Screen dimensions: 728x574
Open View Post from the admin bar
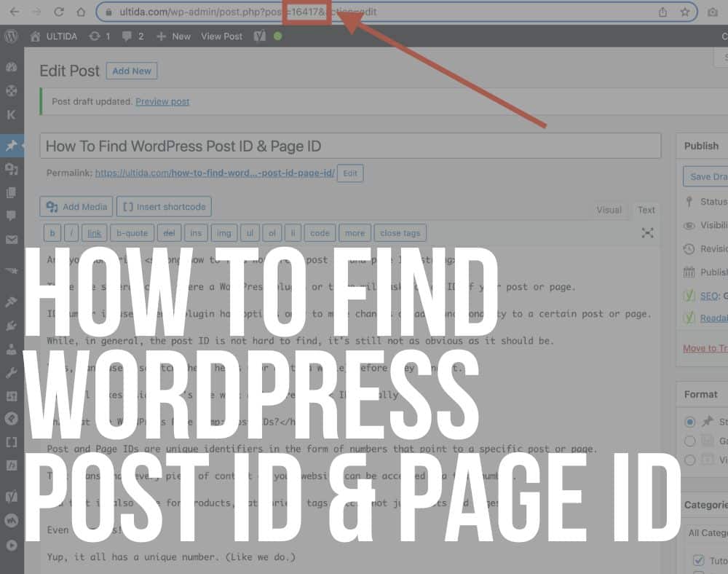click(221, 36)
